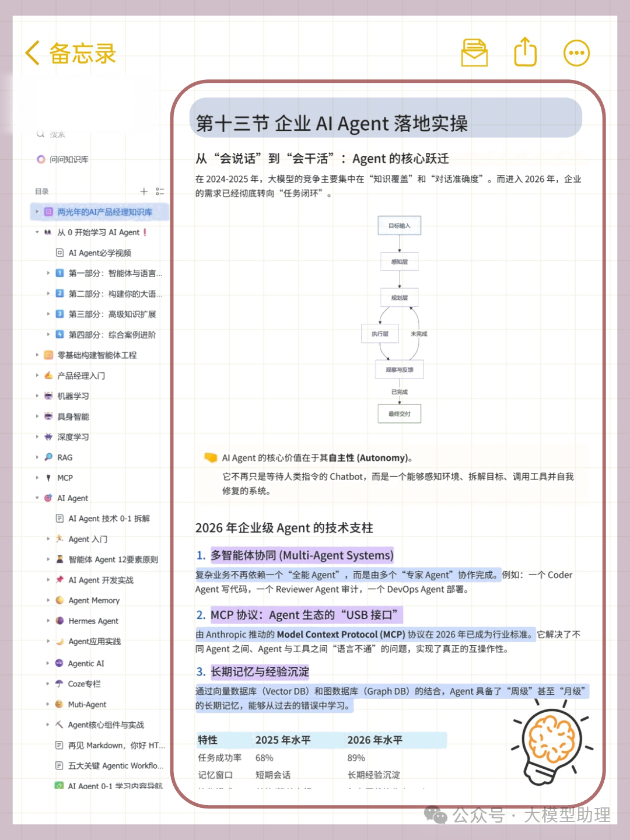Click the 感知层 flowchart node

point(400,262)
